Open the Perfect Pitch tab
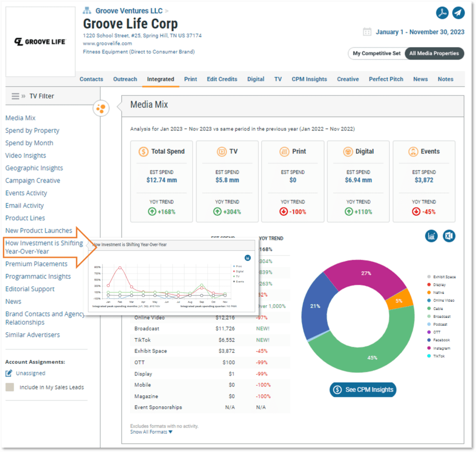 tap(386, 79)
